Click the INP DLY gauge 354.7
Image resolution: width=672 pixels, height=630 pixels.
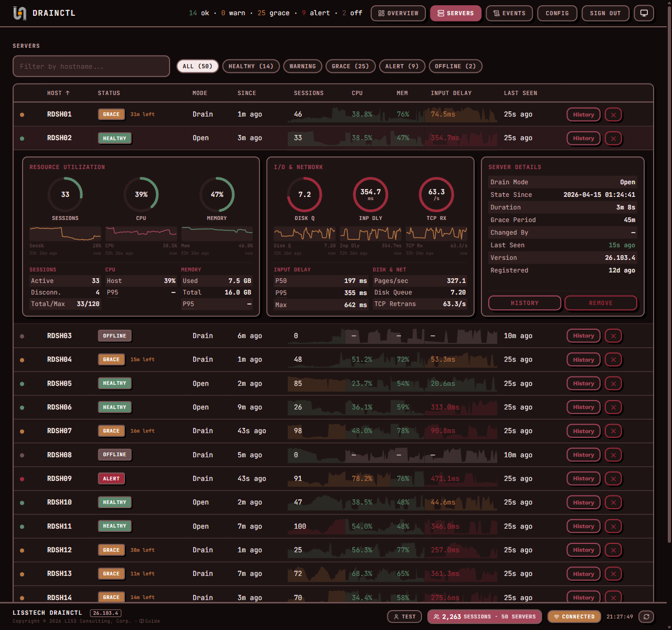371,194
